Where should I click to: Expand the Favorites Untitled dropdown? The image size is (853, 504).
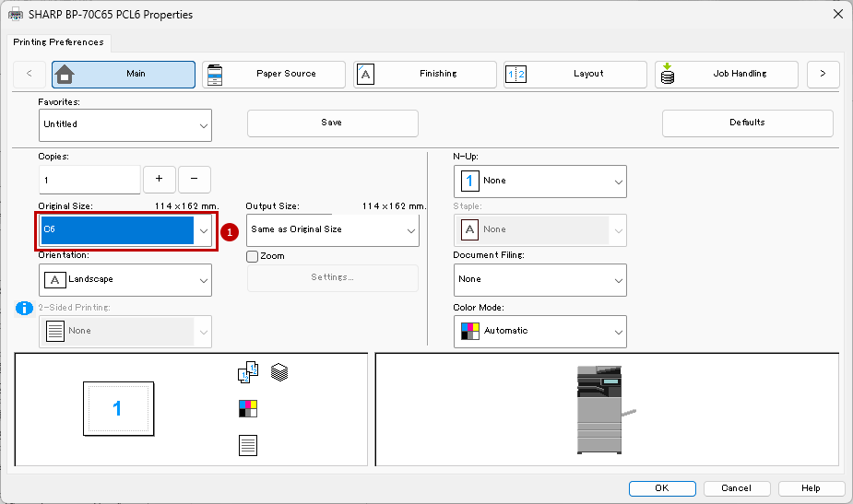(x=125, y=125)
